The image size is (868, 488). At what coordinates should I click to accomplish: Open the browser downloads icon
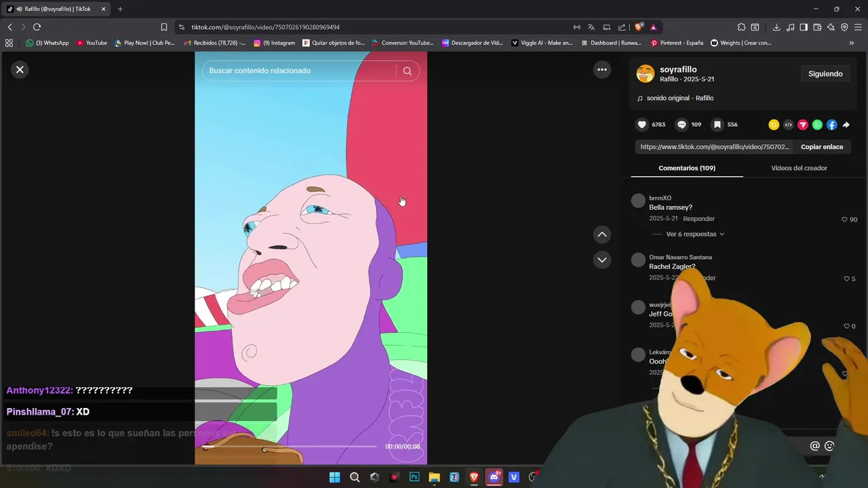click(x=776, y=27)
